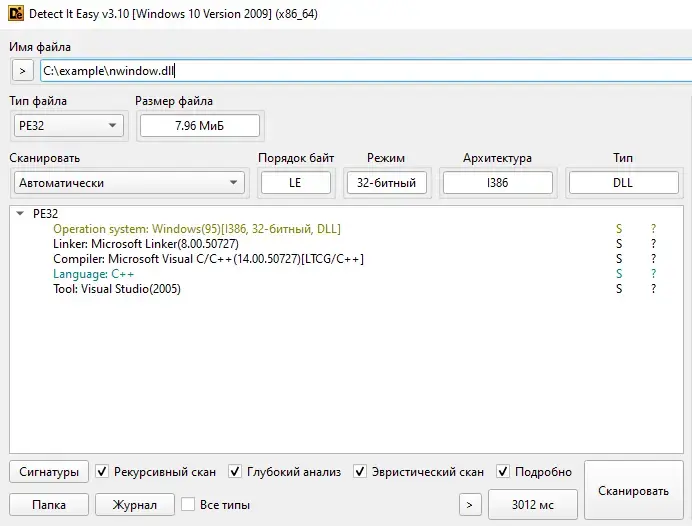The width and height of the screenshot is (692, 526).
Task: Click ? info link for Language row
Action: pos(654,274)
